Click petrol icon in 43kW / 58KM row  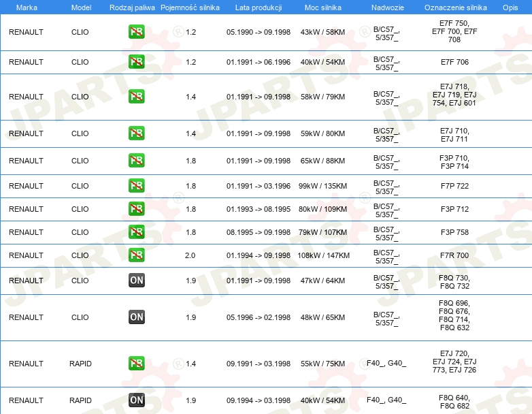[x=136, y=32]
